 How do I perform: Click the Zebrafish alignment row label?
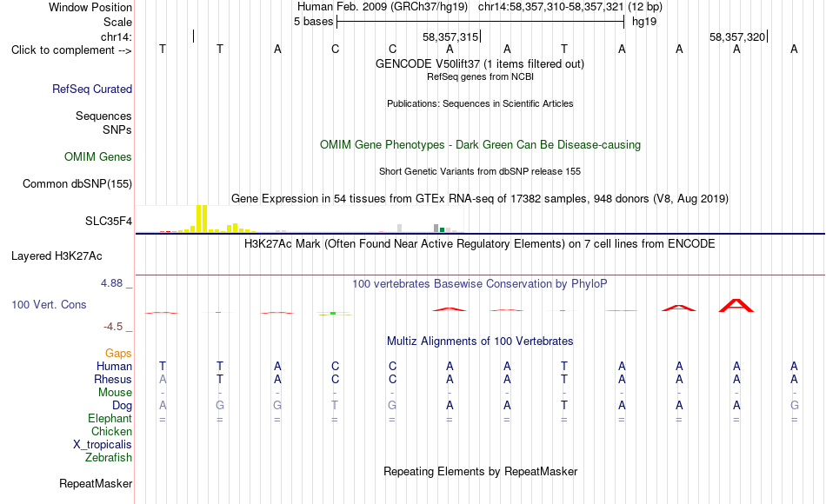(x=109, y=457)
